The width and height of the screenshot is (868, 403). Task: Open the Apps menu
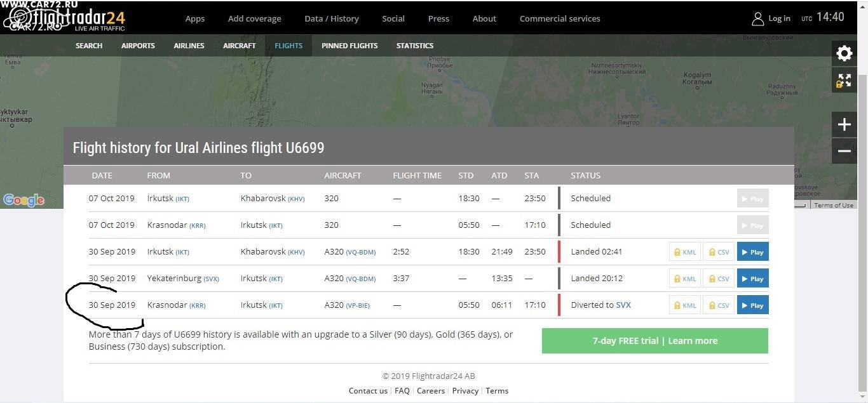click(x=195, y=18)
